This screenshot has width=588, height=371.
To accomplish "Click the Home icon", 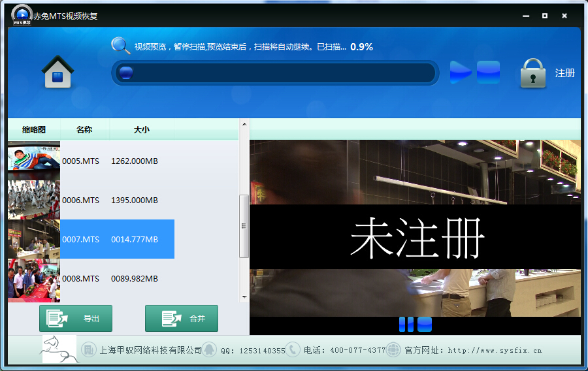I will click(x=57, y=72).
